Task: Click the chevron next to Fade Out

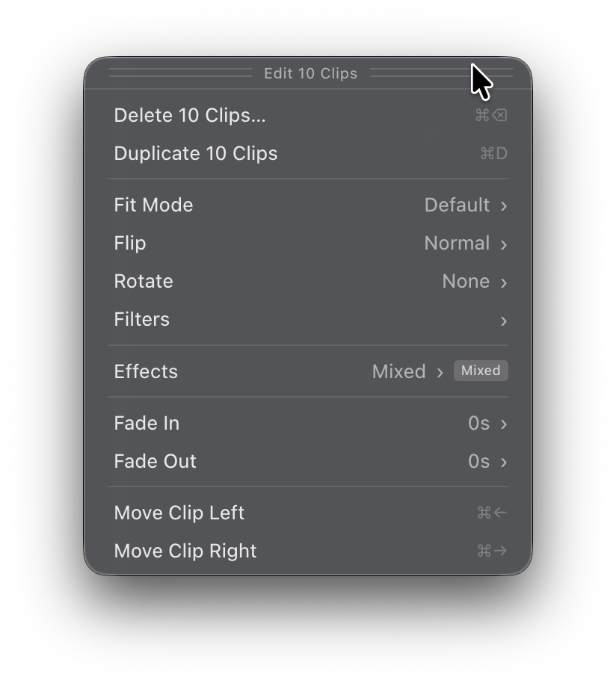Action: point(502,463)
